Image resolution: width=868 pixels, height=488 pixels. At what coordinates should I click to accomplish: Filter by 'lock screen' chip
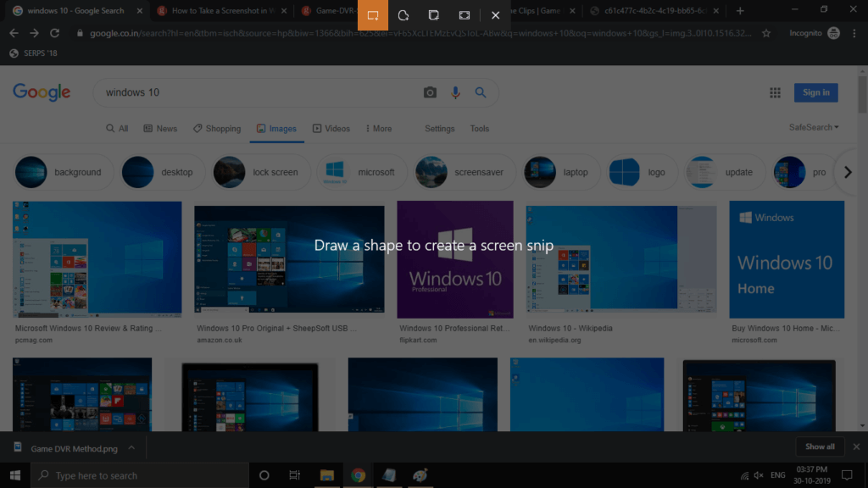261,172
